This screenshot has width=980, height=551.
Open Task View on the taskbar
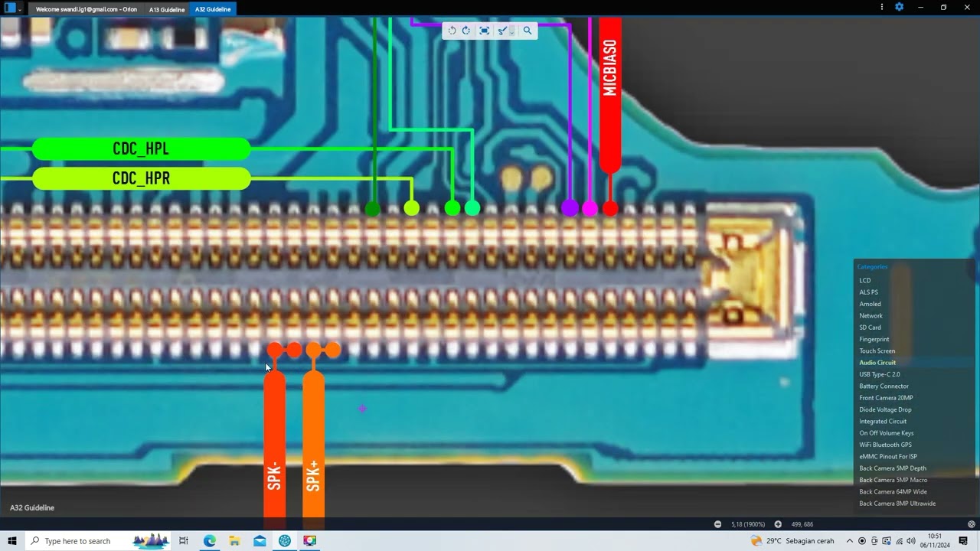(x=184, y=541)
